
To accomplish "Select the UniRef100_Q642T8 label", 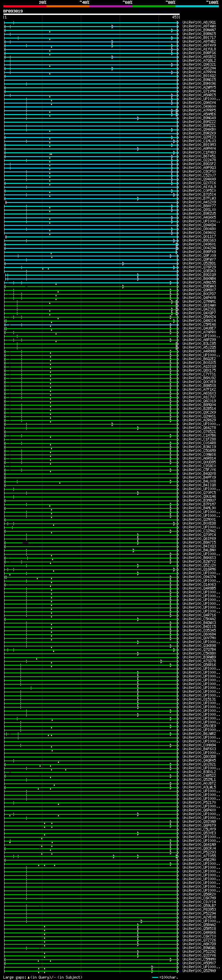I will 199,428.
